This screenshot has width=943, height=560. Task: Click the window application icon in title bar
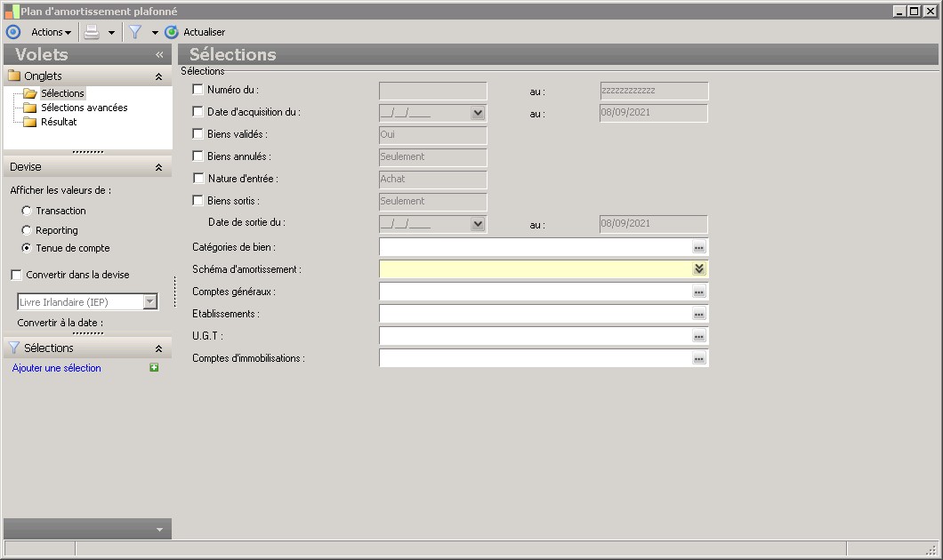tap(12, 12)
